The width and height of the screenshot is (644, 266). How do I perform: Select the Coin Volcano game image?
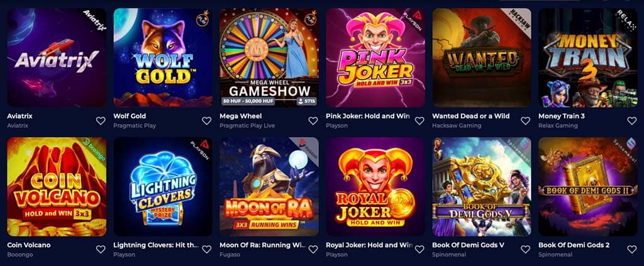click(x=57, y=187)
